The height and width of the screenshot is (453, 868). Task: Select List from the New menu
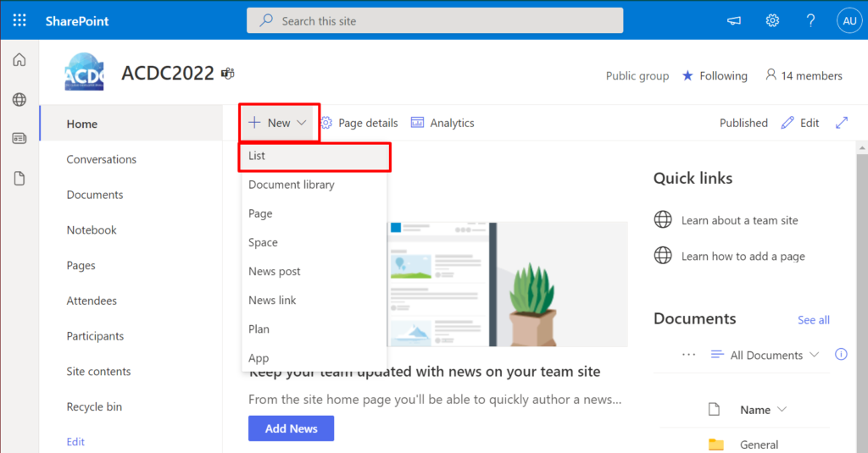click(314, 156)
